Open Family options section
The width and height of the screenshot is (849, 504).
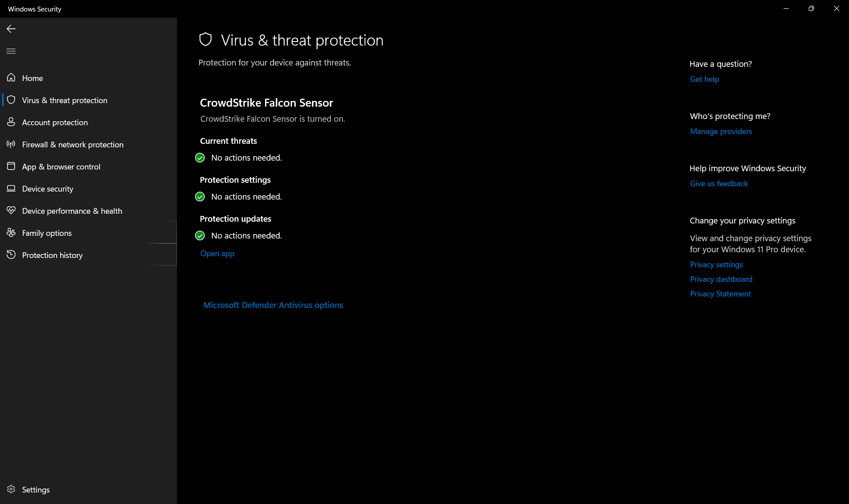47,233
